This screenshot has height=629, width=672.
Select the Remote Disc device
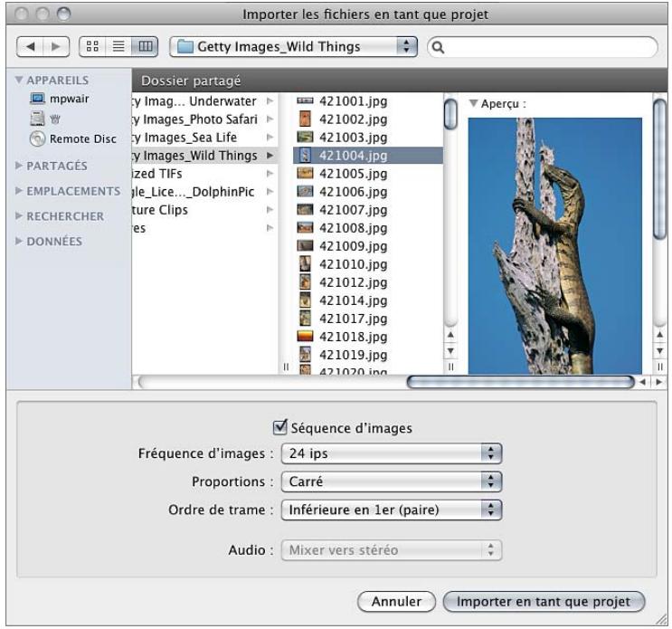pos(73,138)
